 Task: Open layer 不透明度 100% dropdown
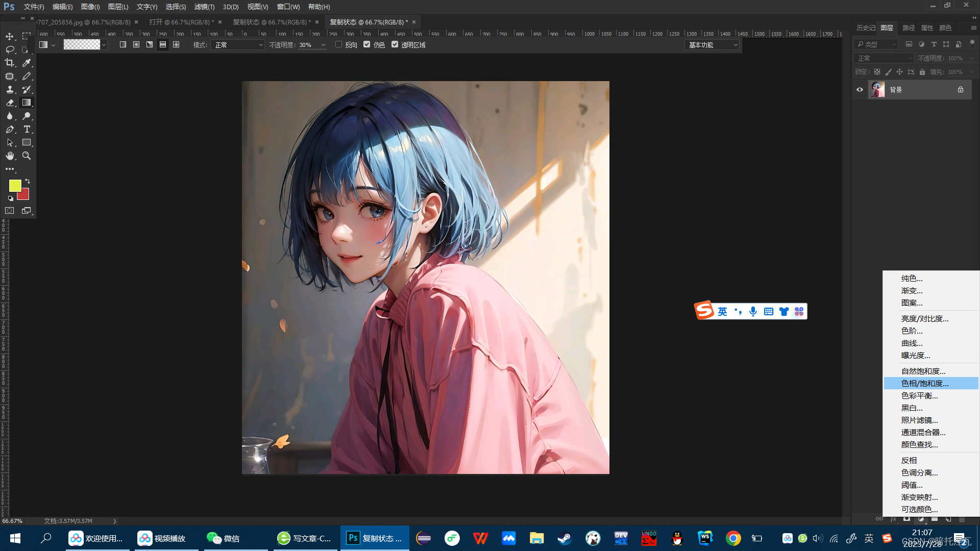[x=971, y=58]
